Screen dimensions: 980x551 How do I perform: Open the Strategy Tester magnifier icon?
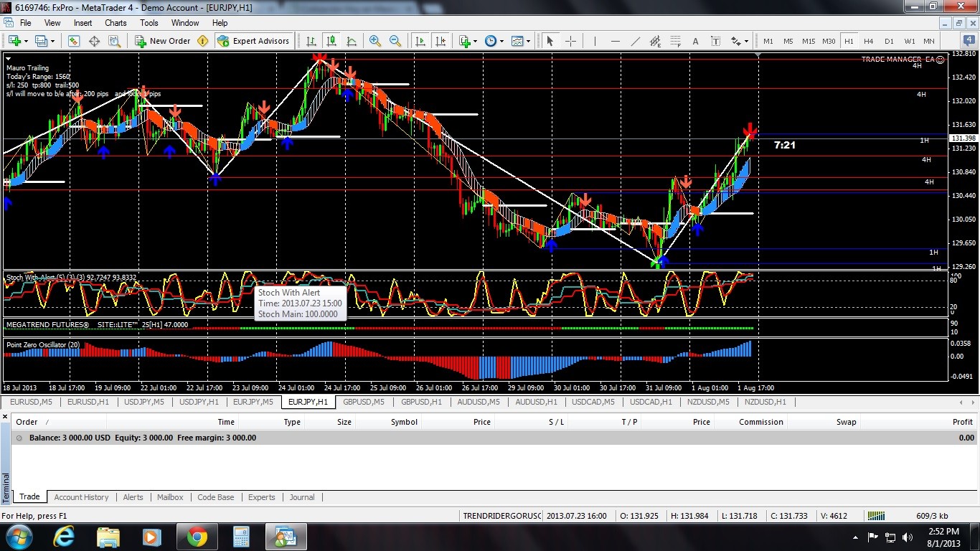coord(114,41)
